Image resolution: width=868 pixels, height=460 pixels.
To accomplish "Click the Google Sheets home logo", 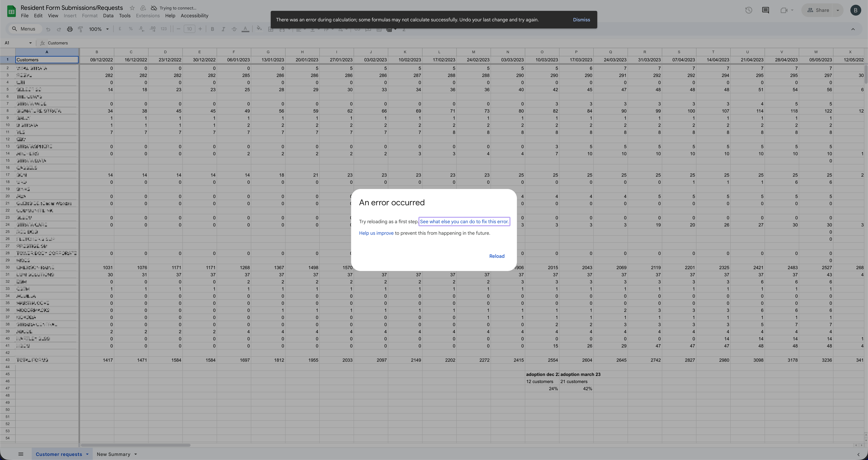I will tap(11, 11).
